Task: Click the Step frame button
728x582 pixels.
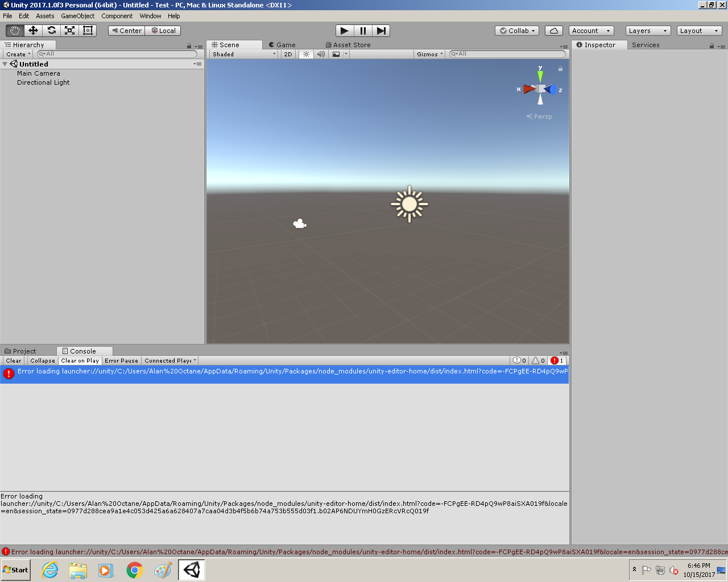Action: click(x=381, y=31)
